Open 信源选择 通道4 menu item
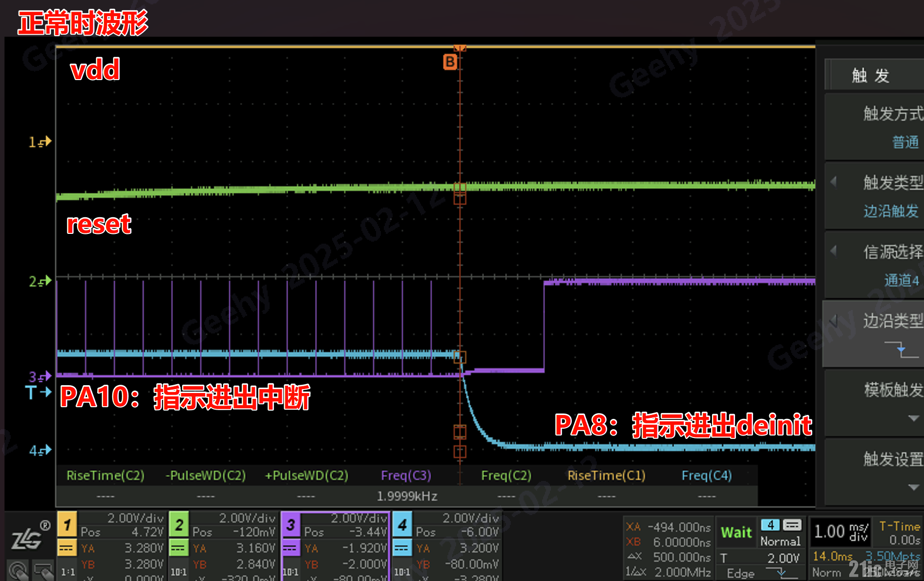The width and height of the screenshot is (924, 581). pyautogui.click(x=874, y=266)
